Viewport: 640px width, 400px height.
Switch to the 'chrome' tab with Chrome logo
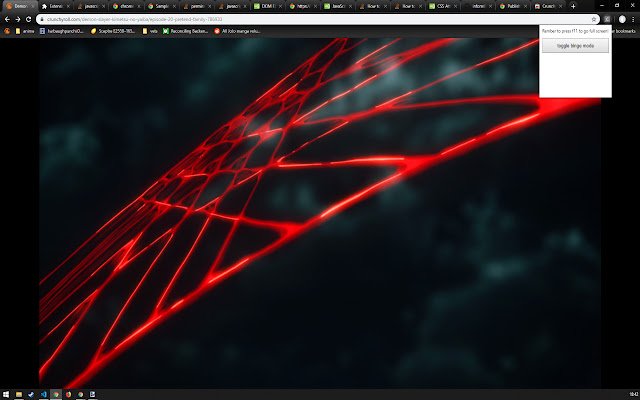point(124,6)
